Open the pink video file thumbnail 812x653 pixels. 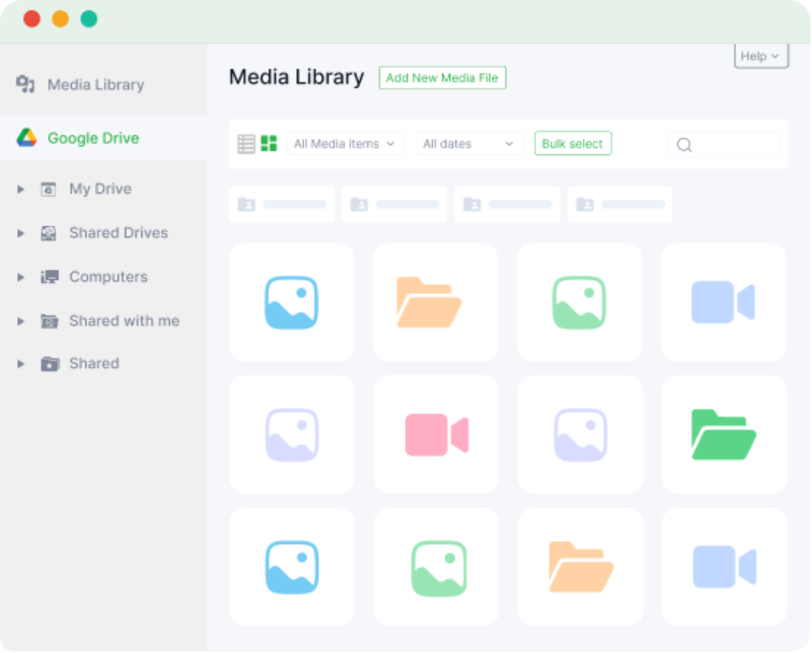point(436,435)
